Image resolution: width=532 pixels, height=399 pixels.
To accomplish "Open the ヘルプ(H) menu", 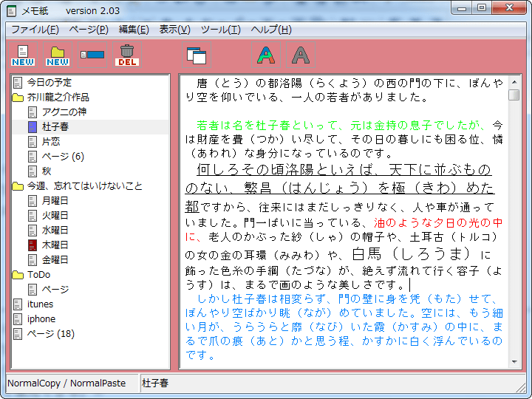I will click(271, 30).
